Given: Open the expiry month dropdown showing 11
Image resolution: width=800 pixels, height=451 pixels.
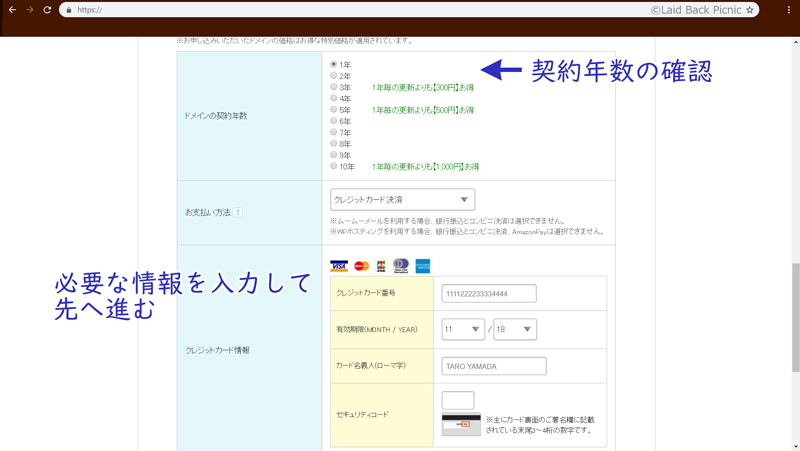Looking at the screenshot, I should pyautogui.click(x=463, y=329).
